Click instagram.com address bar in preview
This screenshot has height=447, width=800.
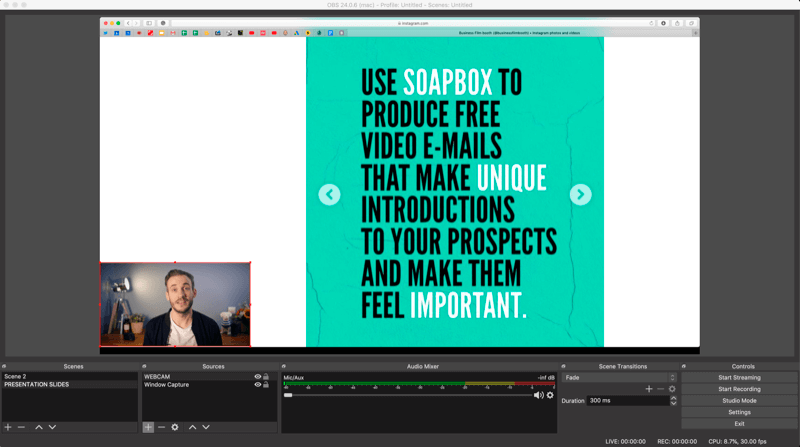tap(413, 23)
